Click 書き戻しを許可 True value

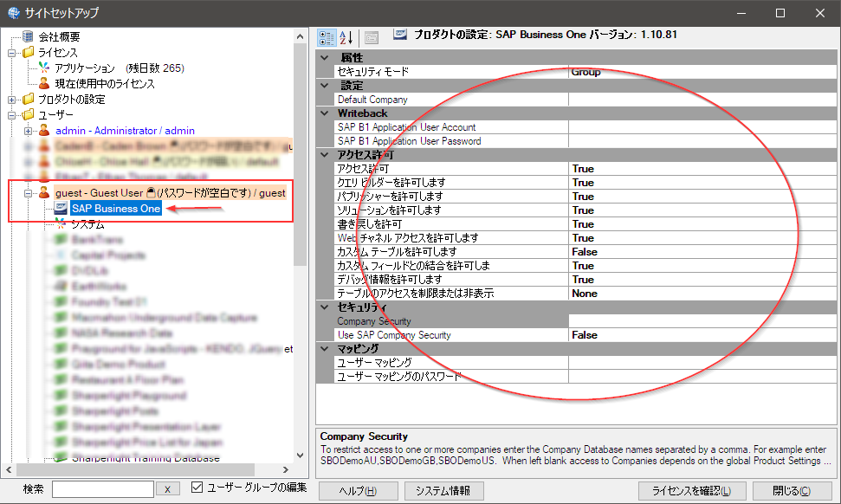pyautogui.click(x=702, y=224)
